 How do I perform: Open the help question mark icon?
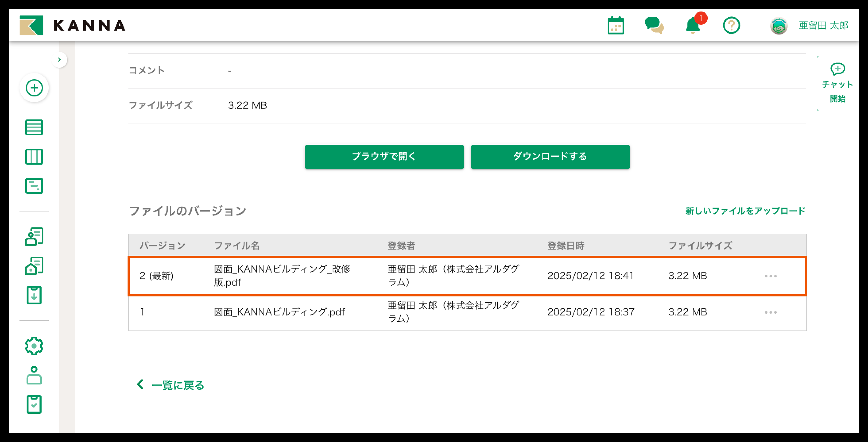pos(731,26)
